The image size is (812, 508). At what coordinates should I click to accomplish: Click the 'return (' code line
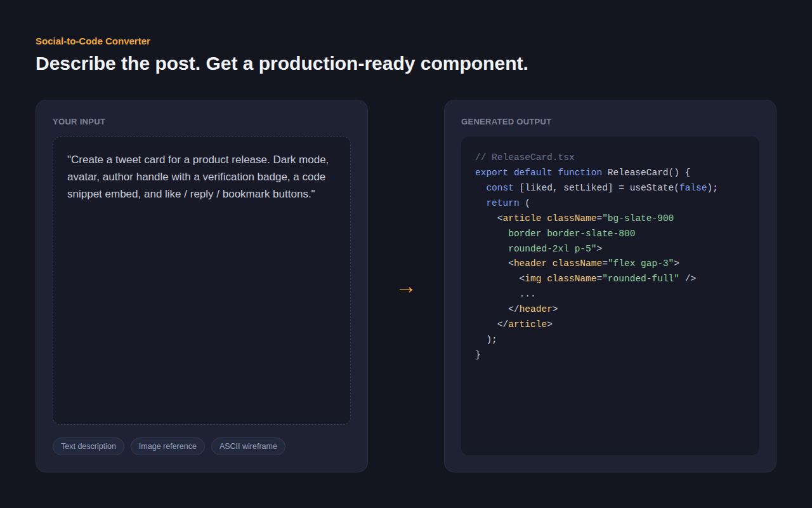[x=507, y=203]
